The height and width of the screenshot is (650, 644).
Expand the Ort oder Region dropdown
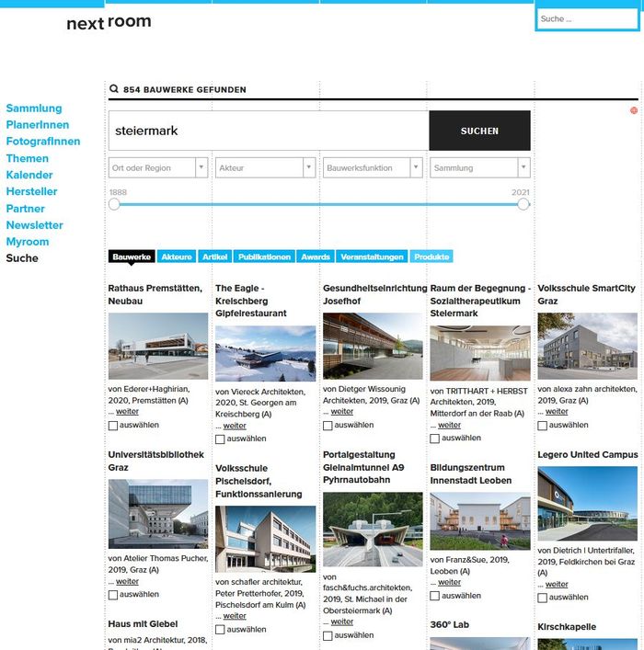[158, 168]
